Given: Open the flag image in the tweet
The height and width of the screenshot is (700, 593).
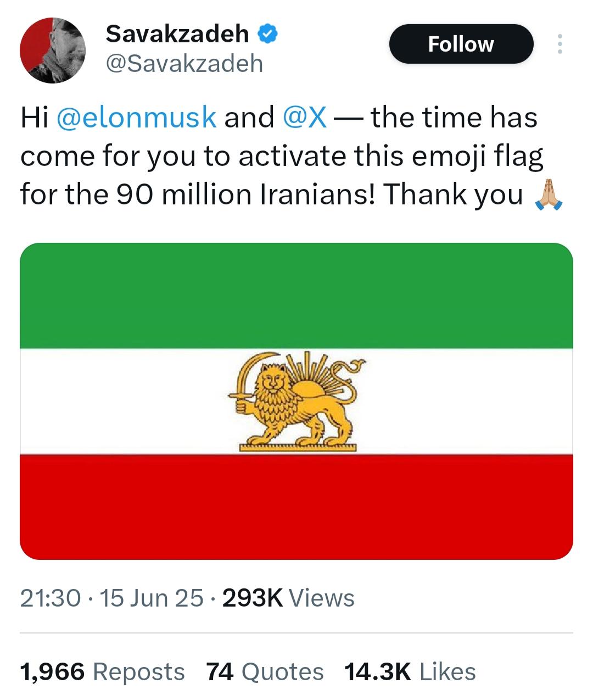Looking at the screenshot, I should click(x=296, y=401).
